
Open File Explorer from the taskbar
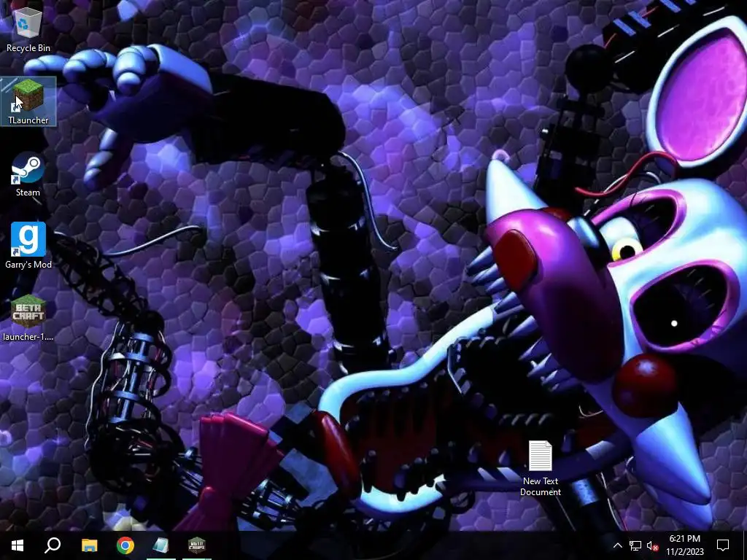[x=89, y=545]
